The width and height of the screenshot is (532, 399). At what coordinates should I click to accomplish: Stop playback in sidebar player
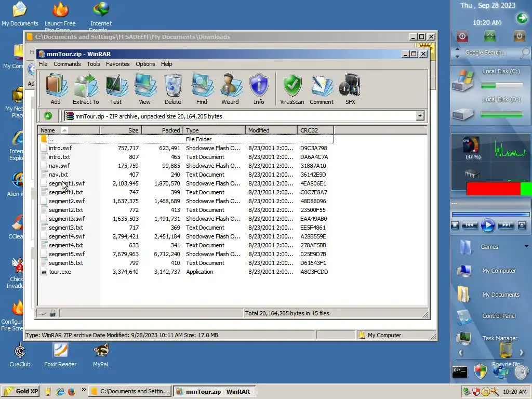point(455,225)
